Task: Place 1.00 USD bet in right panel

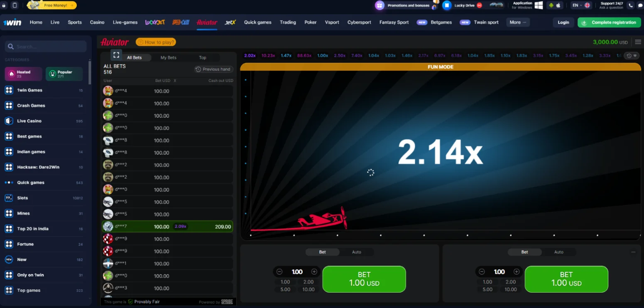Action: coord(566,279)
